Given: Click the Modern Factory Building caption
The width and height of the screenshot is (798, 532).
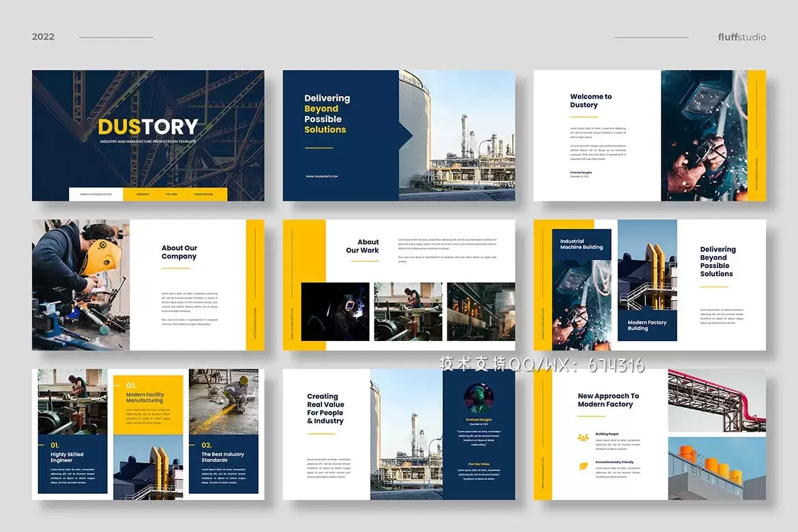Looking at the screenshot, I should 647,325.
